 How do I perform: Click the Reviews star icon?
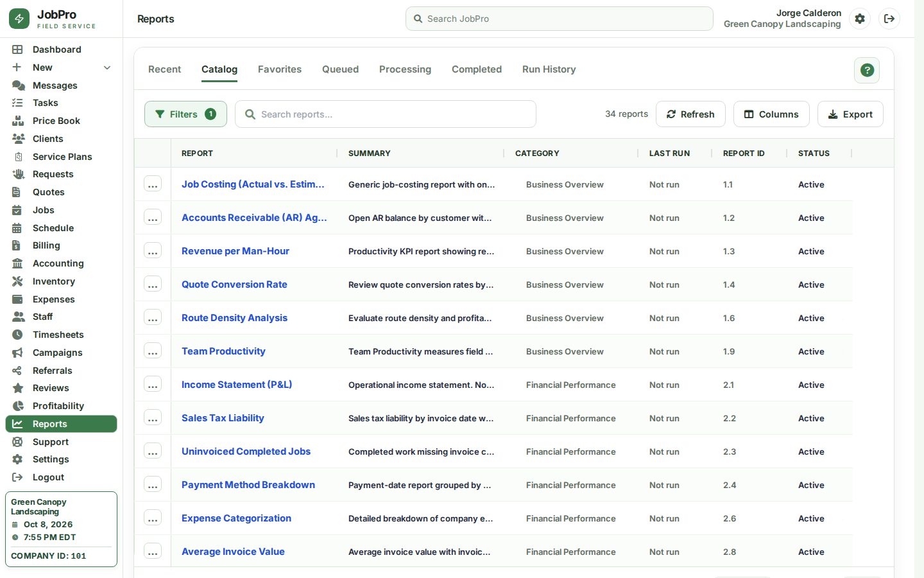pyautogui.click(x=18, y=388)
